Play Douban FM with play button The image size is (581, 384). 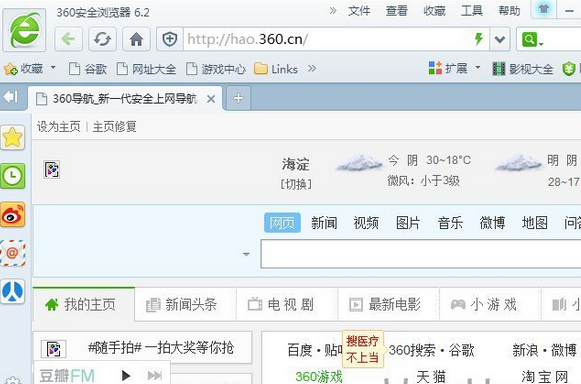pos(126,375)
